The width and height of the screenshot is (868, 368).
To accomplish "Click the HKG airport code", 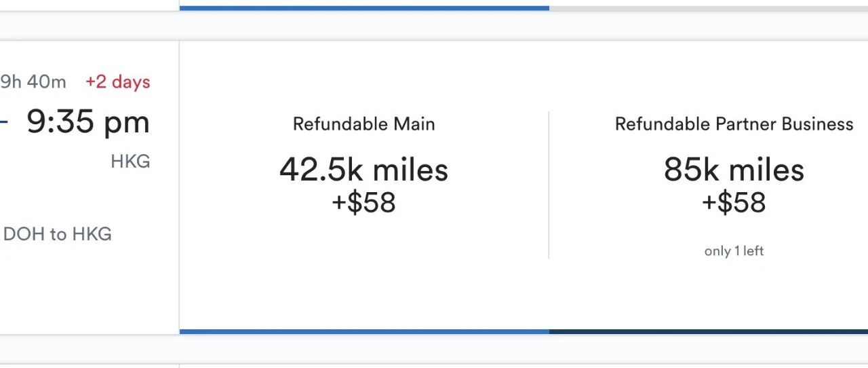I will tap(130, 162).
